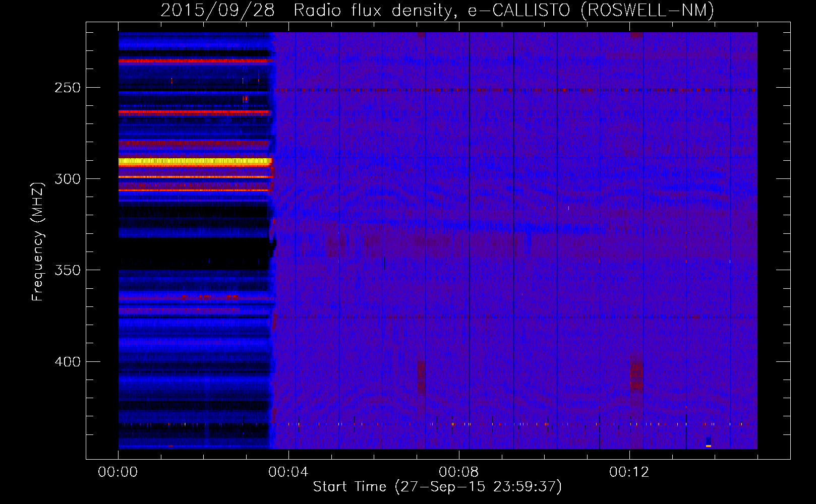Viewport: 816px width, 504px height.
Task: Click the 250 frequency tick label
Action: coord(68,88)
